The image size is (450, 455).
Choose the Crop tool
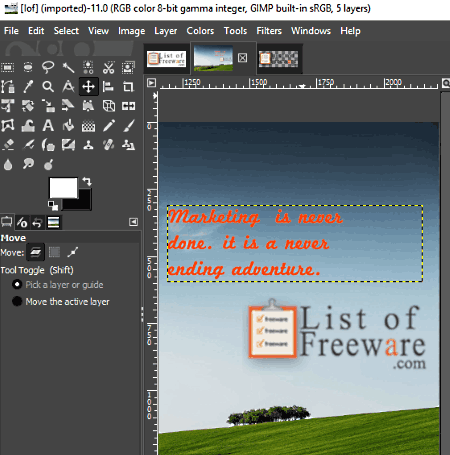pos(128,87)
